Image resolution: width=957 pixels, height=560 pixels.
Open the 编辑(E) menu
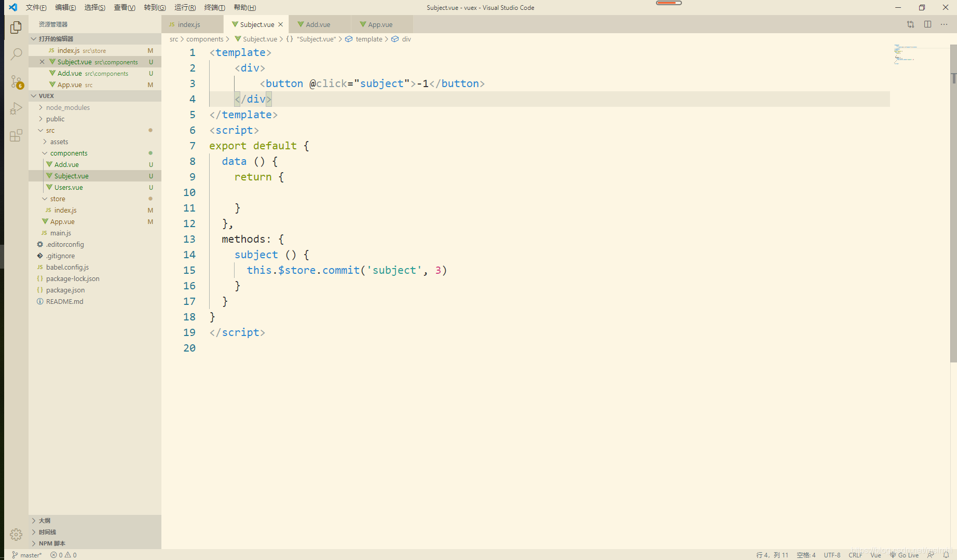coord(65,7)
